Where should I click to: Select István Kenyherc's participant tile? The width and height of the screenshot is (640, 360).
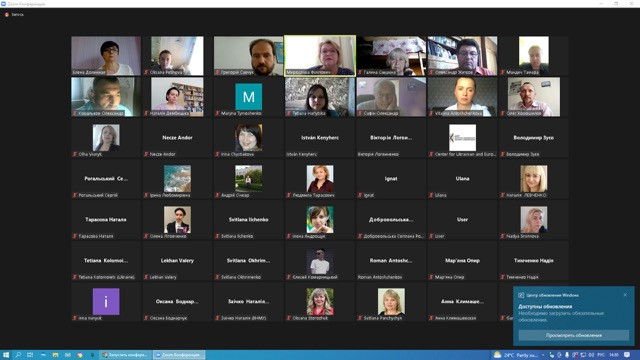click(x=320, y=138)
